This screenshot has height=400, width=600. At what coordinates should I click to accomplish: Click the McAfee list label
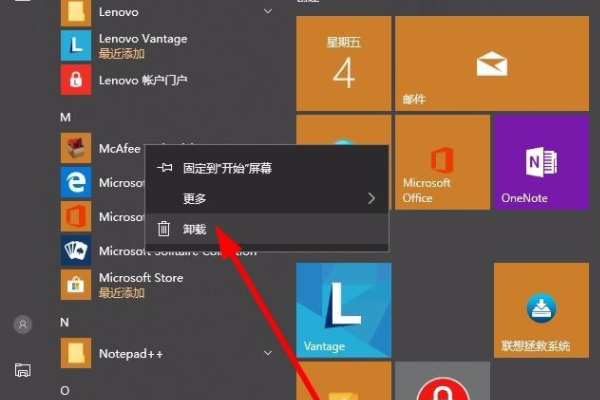click(x=120, y=149)
